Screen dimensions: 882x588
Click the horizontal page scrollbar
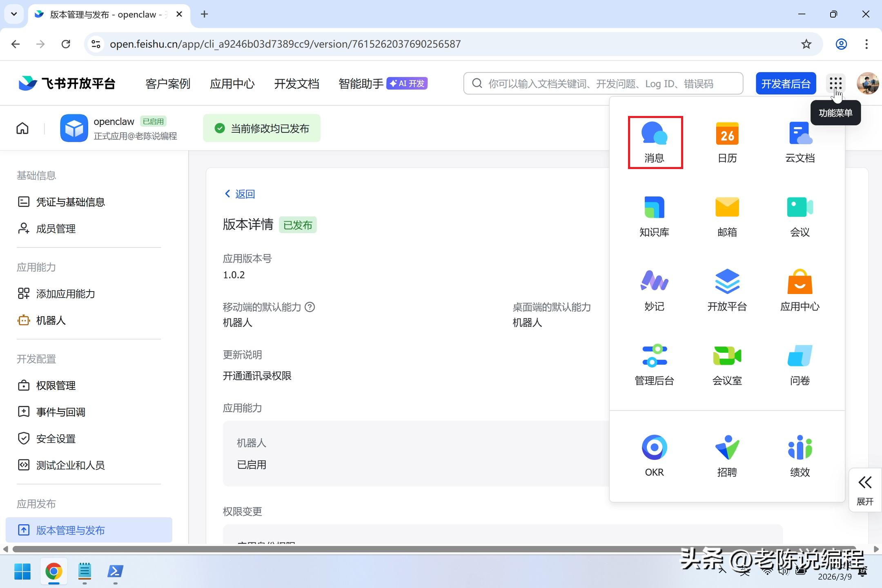click(433, 549)
